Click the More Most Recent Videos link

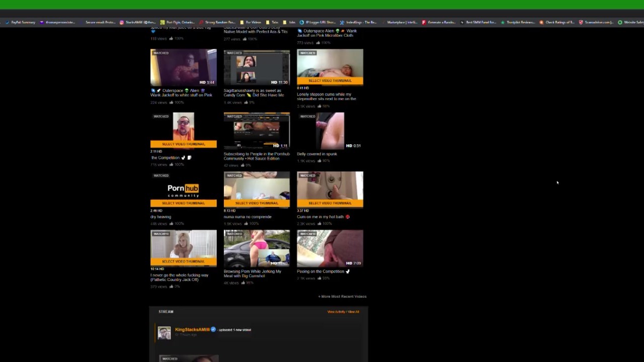[x=342, y=296]
